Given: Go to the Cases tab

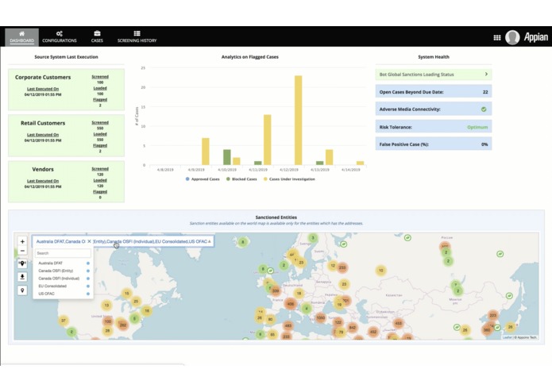Looking at the screenshot, I should (97, 37).
